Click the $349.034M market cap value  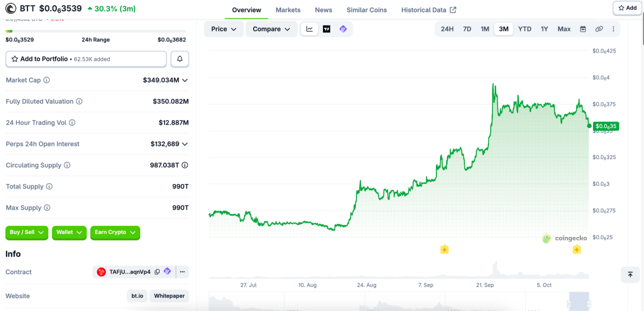161,80
